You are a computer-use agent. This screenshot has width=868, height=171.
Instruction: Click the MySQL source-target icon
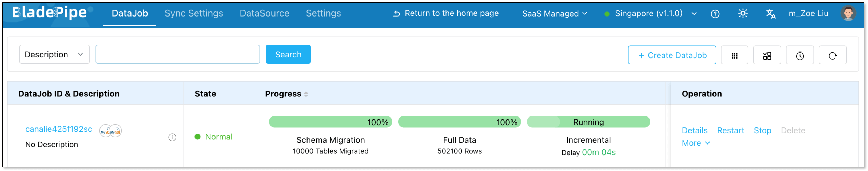(x=110, y=131)
